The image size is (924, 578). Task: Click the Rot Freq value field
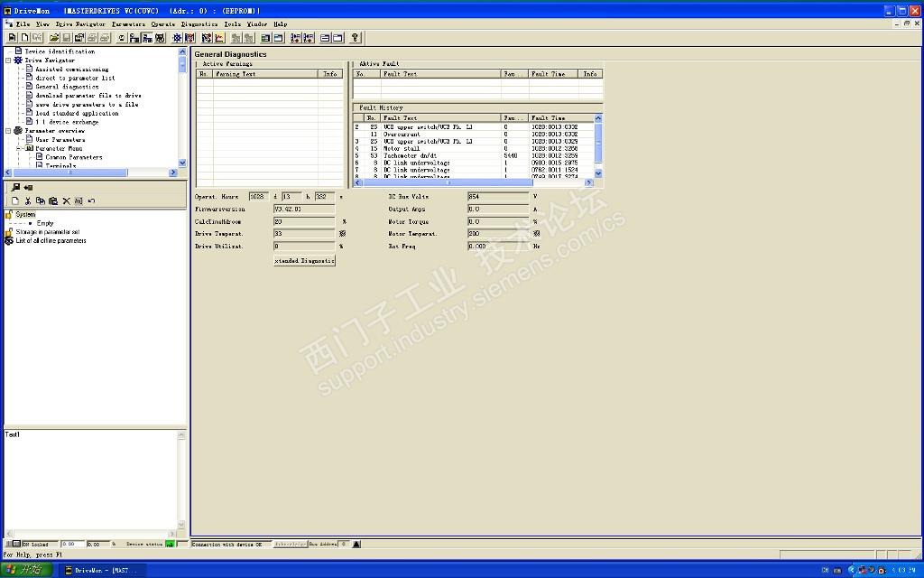(x=498, y=246)
